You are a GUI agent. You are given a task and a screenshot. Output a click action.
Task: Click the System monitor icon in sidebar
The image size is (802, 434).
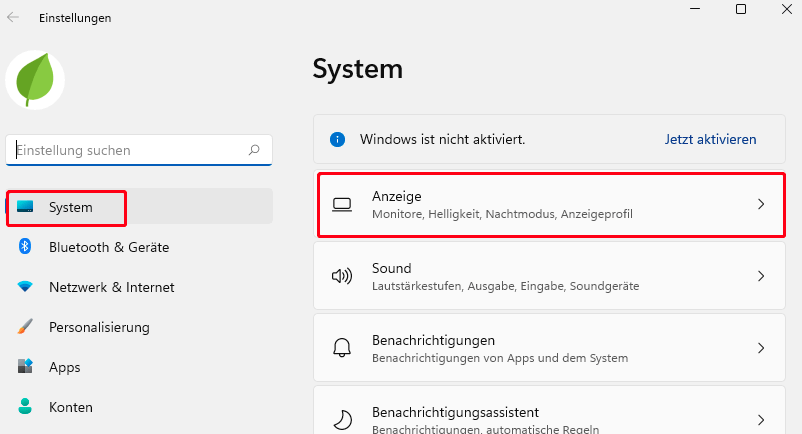click(x=26, y=207)
